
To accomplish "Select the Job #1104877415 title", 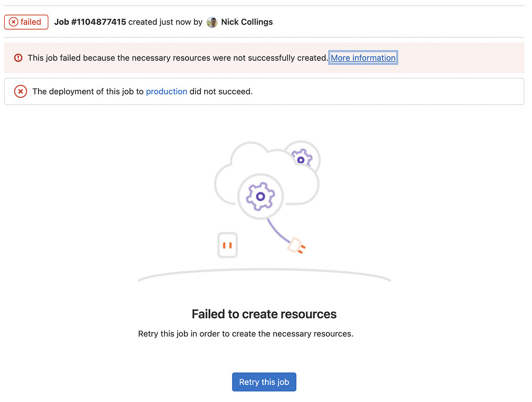I will coord(90,22).
